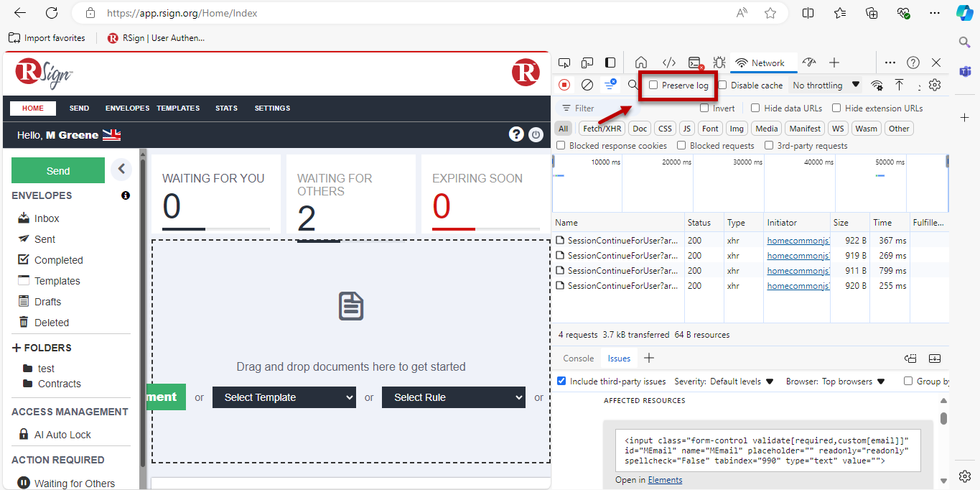Collapse the RSign sidebar with chevron button
This screenshot has height=490, width=980.
121,169
